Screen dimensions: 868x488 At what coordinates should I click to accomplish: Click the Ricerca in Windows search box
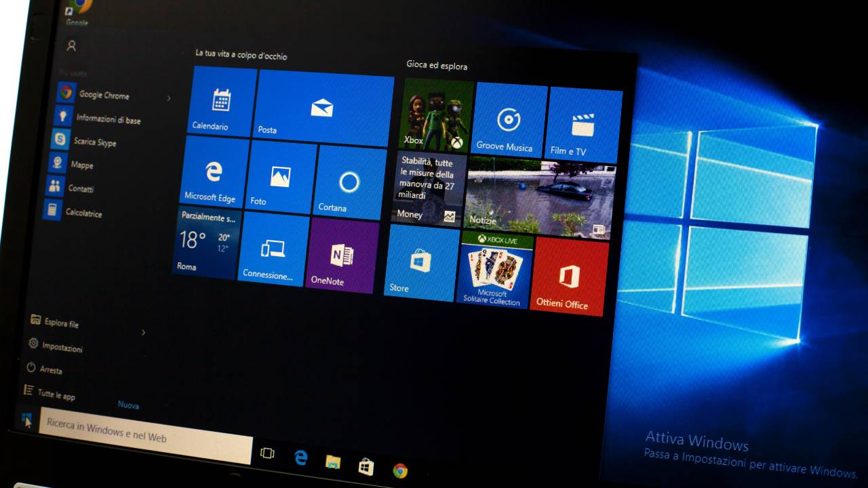coord(146,434)
